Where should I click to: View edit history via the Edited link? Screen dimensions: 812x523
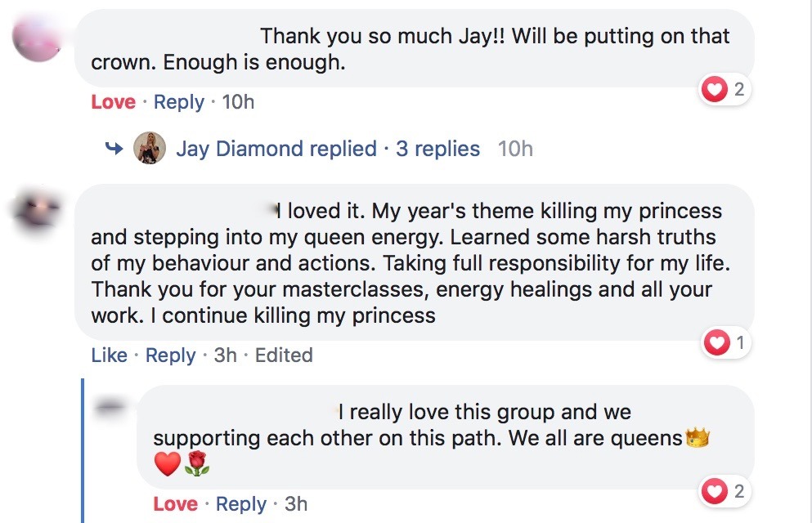pos(284,355)
